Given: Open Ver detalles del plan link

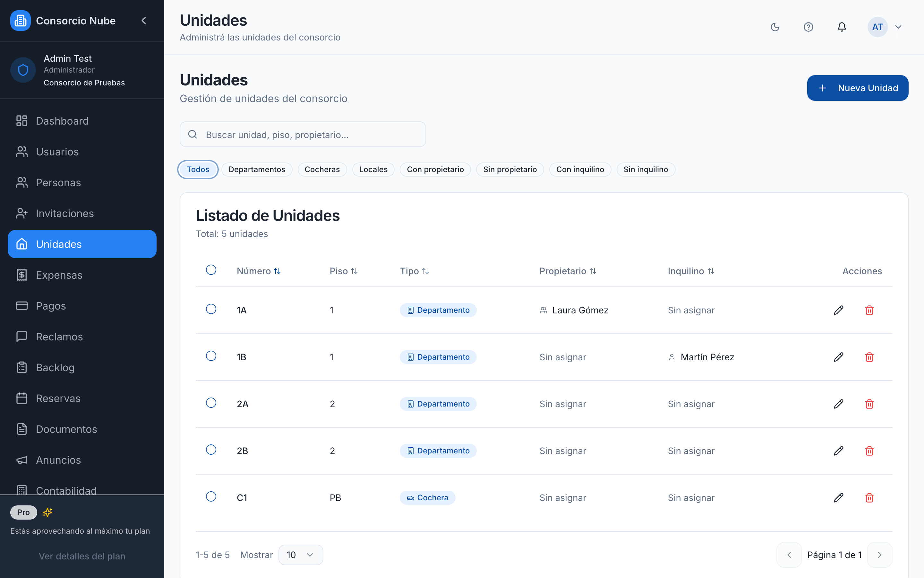Looking at the screenshot, I should click(82, 556).
